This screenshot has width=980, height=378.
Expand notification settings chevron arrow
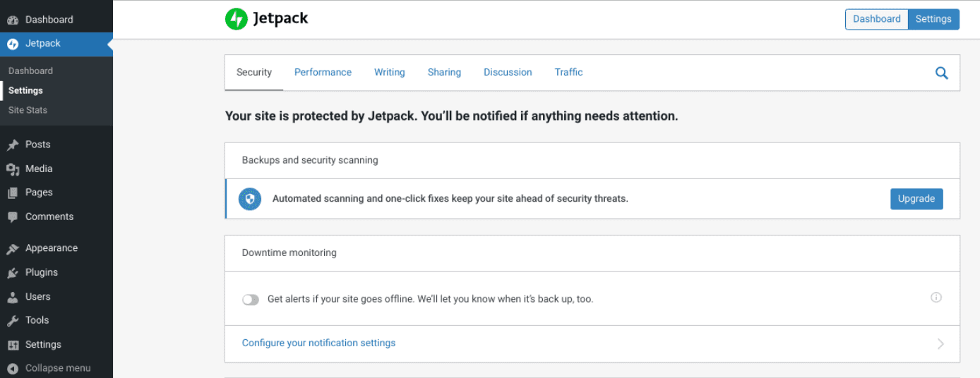point(940,344)
